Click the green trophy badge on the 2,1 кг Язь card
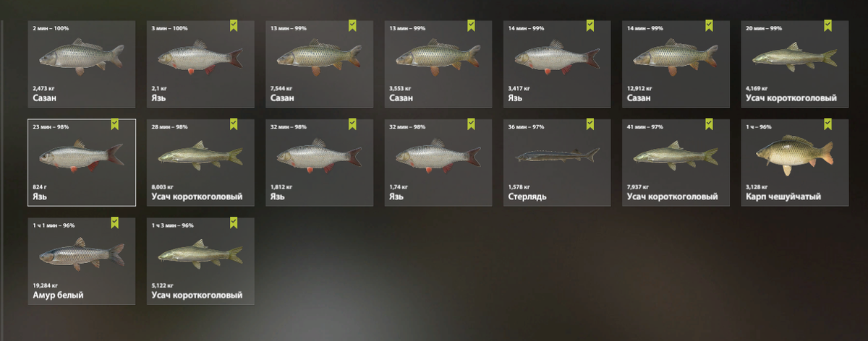Viewport: 868px width, 341px height. click(234, 26)
